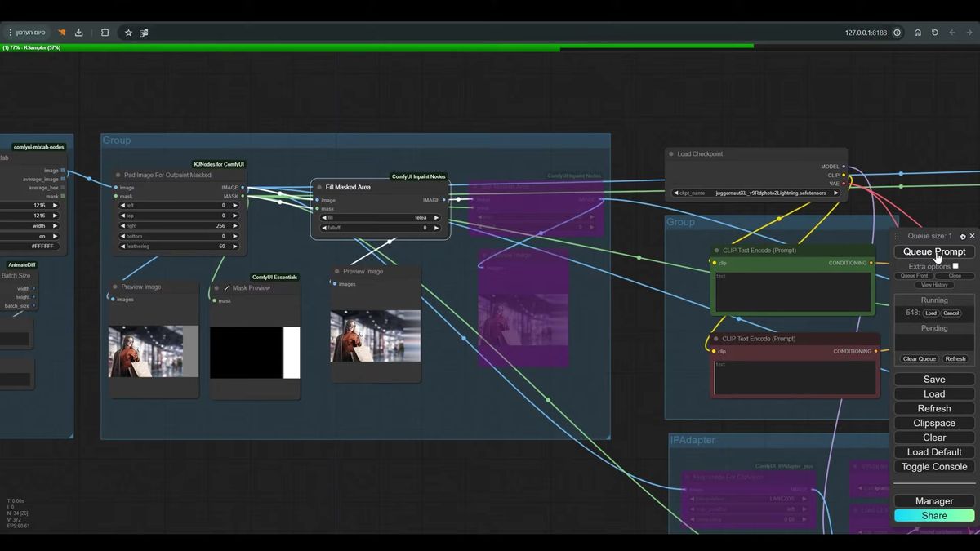Save the workflow
The height and width of the screenshot is (551, 980).
(934, 380)
